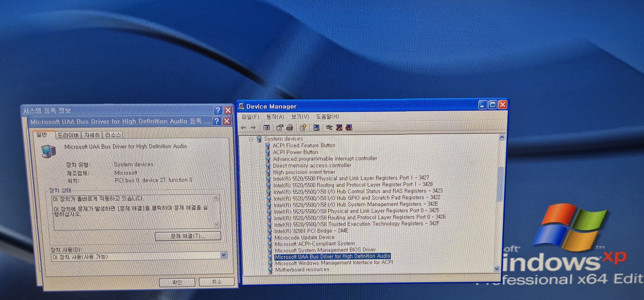Image resolution: width=644 pixels, height=300 pixels.
Task: Click the device icon beside Microcode Update Device
Action: click(269, 238)
